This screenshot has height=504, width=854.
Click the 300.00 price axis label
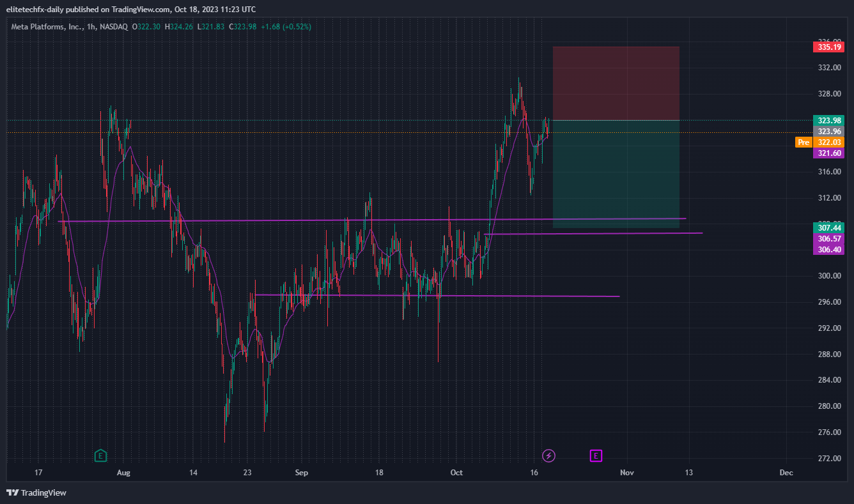tap(829, 276)
